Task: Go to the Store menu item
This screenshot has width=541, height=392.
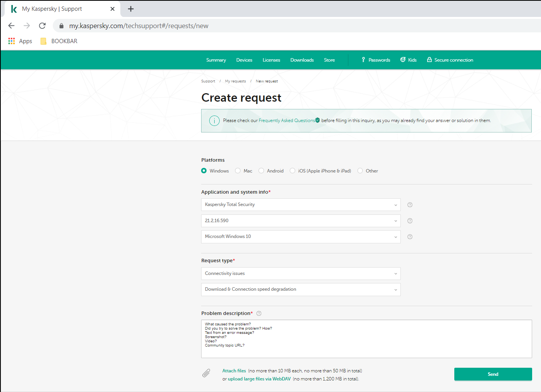Action: 329,60
